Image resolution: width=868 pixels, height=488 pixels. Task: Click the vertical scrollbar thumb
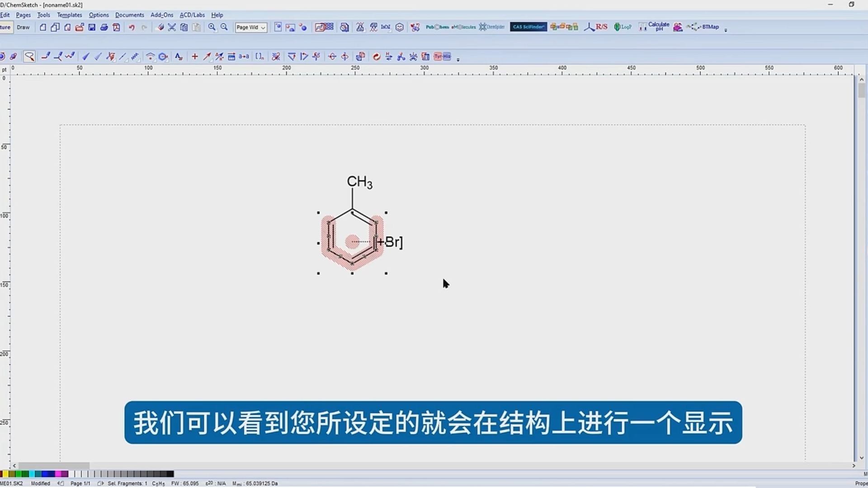pos(862,90)
